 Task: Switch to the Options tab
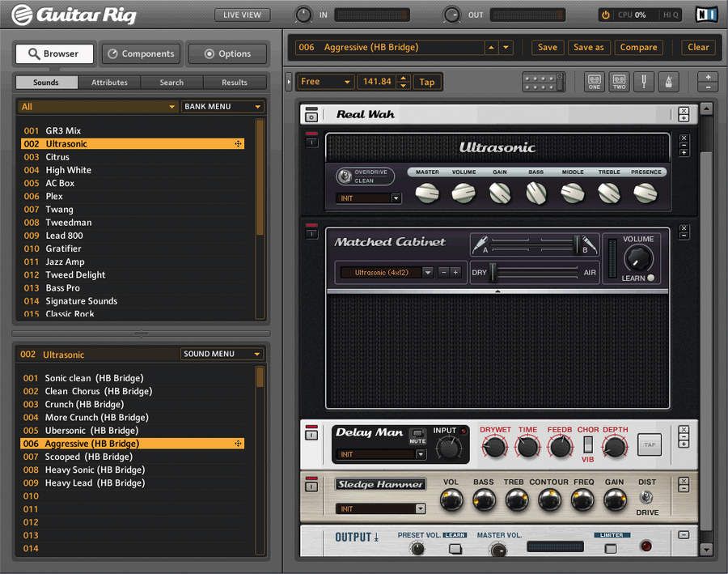[227, 54]
